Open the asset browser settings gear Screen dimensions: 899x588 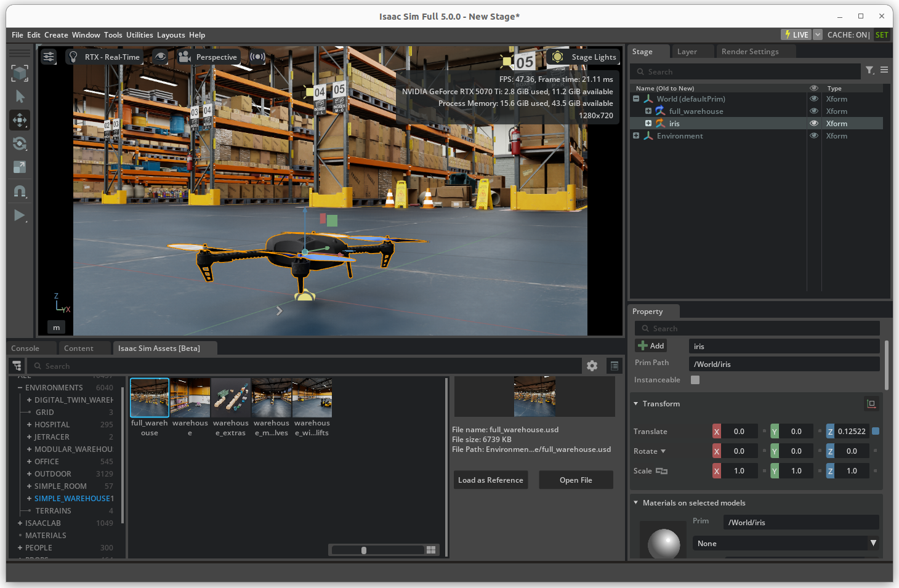(x=592, y=365)
